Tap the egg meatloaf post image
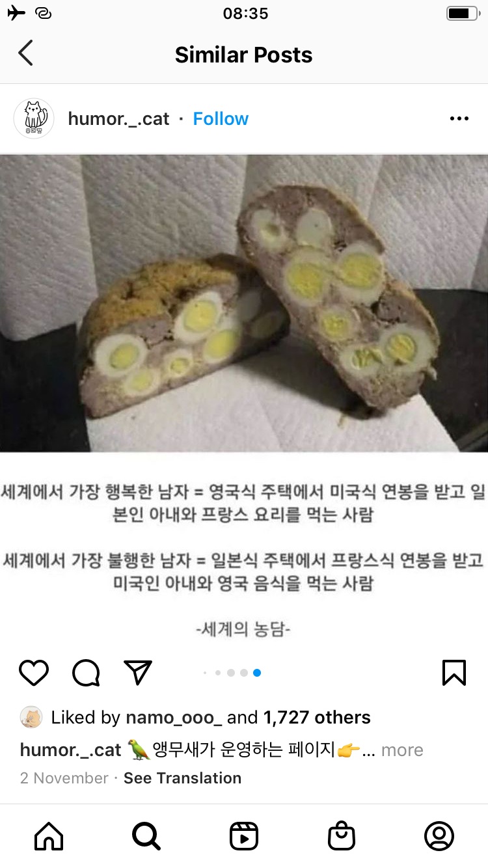The width and height of the screenshot is (488, 868). coord(244,303)
